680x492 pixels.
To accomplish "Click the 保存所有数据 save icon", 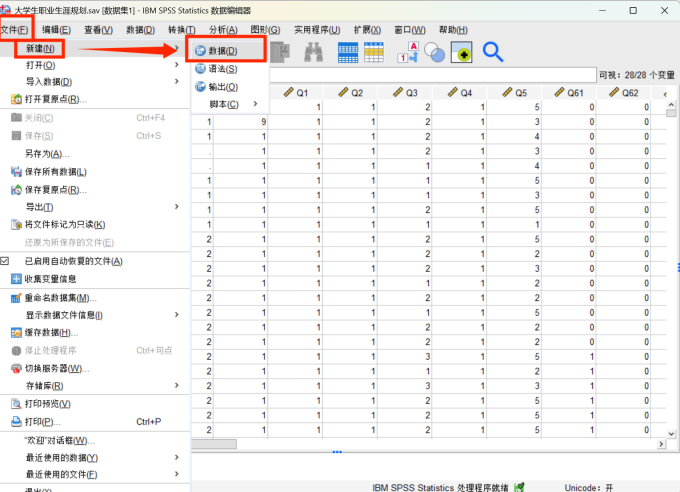I will (x=16, y=172).
